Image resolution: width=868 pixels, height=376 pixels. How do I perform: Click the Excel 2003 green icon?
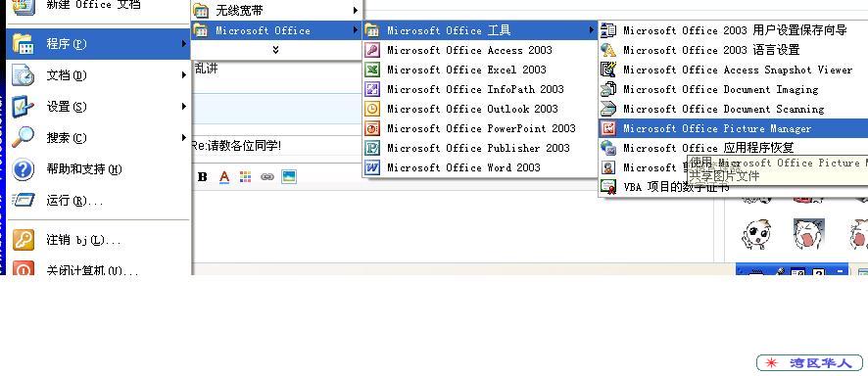(372, 70)
